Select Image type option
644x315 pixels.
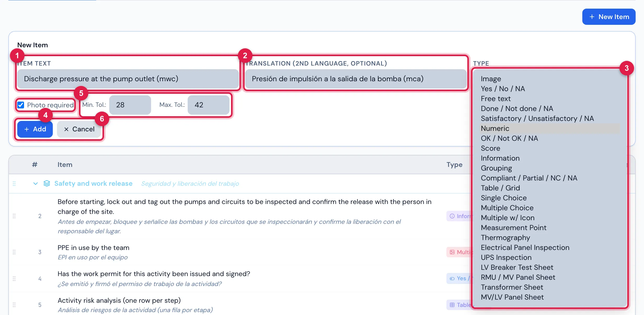(x=550, y=79)
